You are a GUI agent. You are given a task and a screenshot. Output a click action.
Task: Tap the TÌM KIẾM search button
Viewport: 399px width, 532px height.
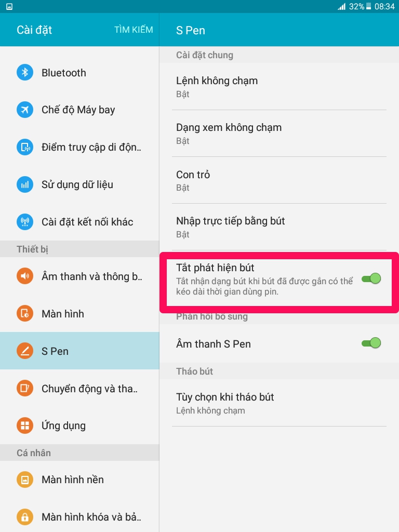point(134,30)
